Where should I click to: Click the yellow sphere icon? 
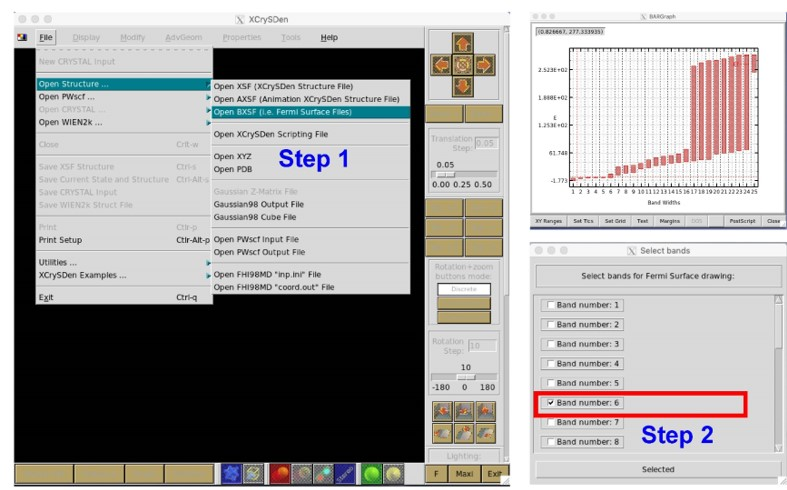tap(394, 473)
